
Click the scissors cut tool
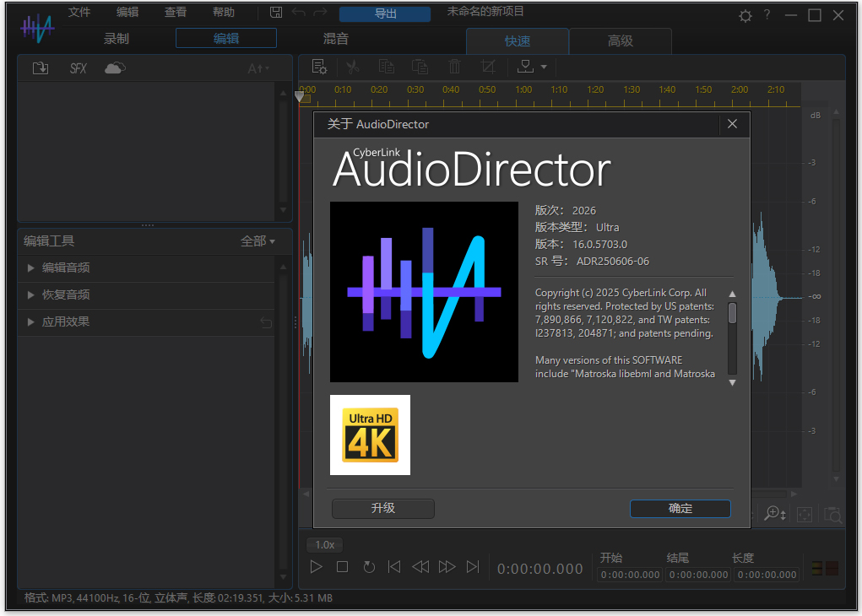pyautogui.click(x=353, y=67)
